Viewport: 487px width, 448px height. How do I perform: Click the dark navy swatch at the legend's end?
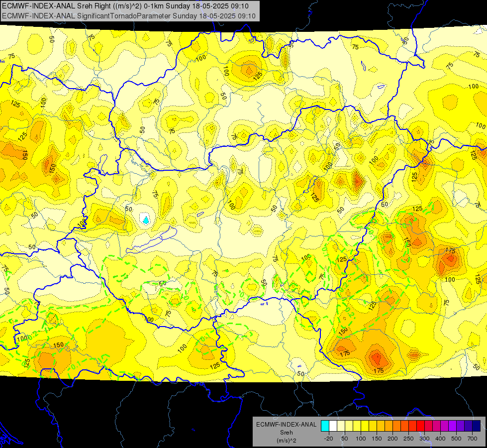477,426
